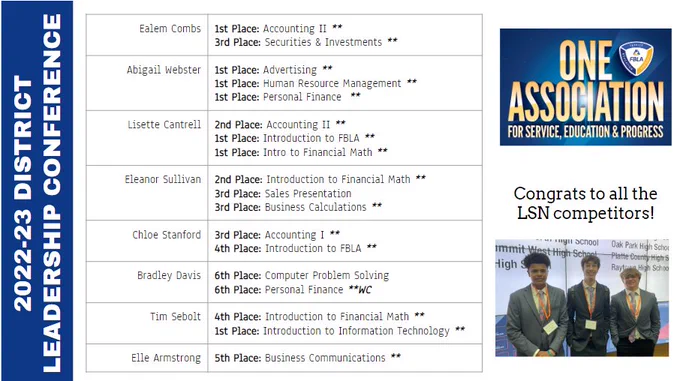Viewport: 680px width, 381px height.
Task: Select the Tim Sebolt name cell
Action: [x=147, y=324]
